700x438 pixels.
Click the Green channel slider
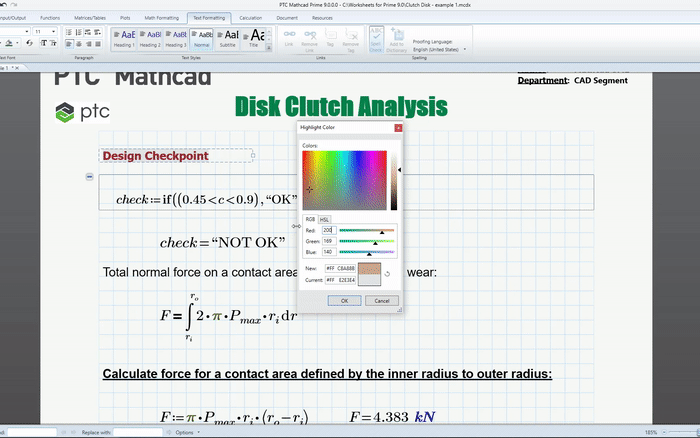click(x=367, y=241)
